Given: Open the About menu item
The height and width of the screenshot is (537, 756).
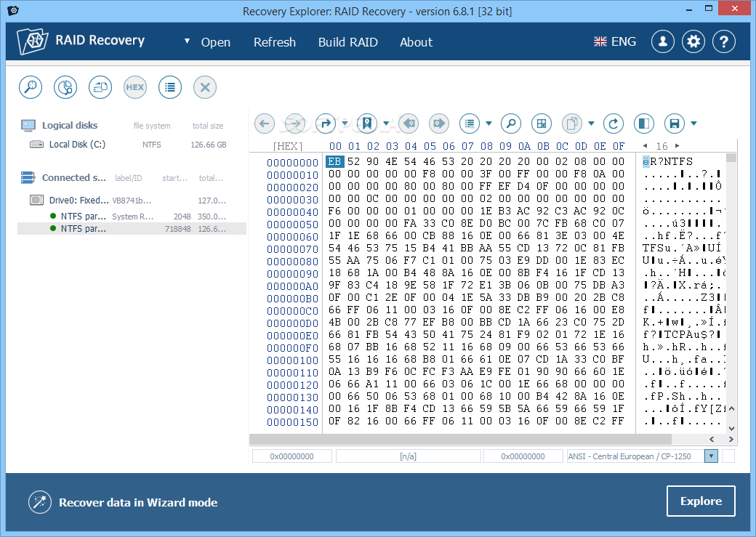Looking at the screenshot, I should tap(416, 42).
